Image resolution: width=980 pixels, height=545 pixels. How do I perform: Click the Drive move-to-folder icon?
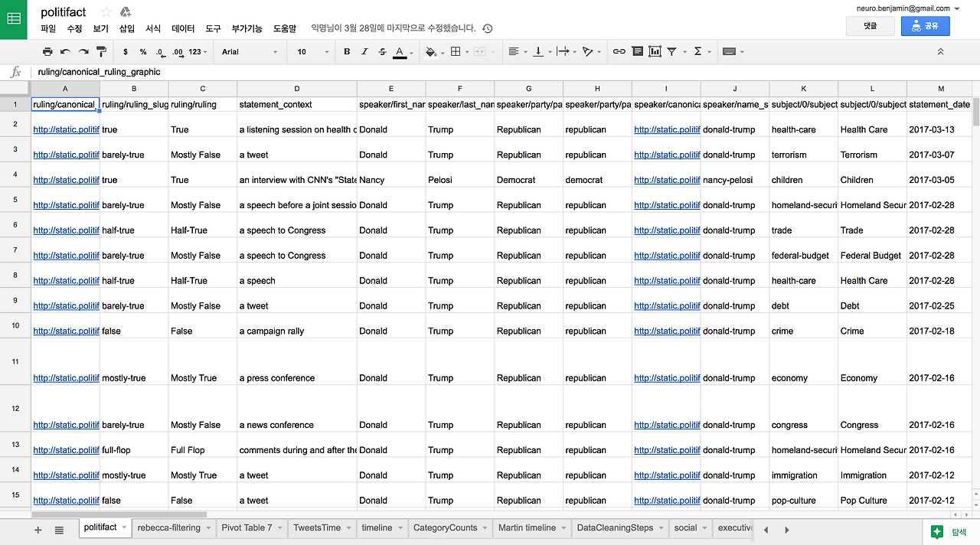coord(126,11)
